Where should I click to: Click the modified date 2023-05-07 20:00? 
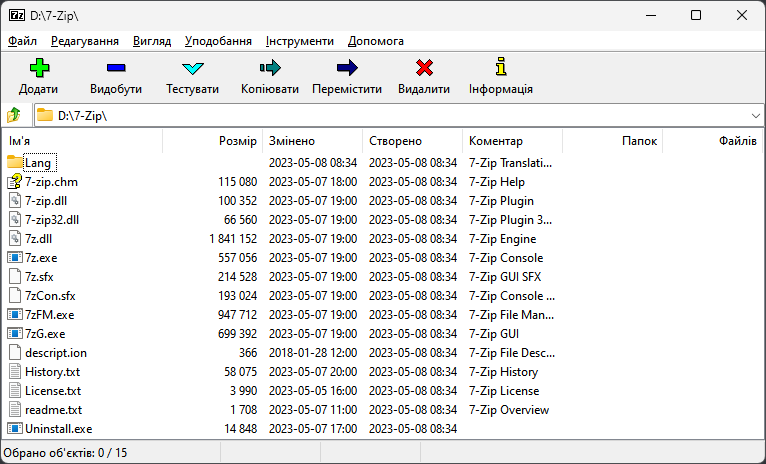coord(313,372)
